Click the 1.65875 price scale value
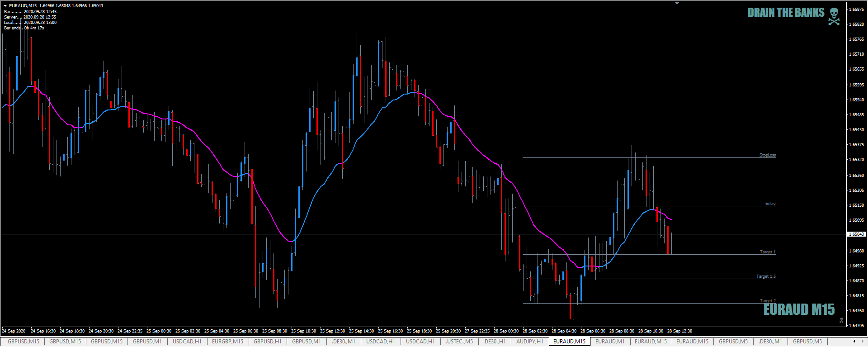This screenshot has width=868, height=347. tap(856, 9)
